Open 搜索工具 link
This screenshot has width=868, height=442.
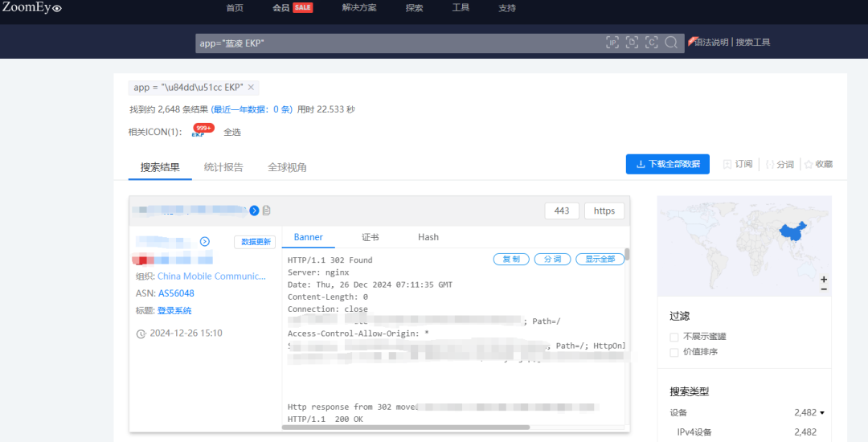753,42
